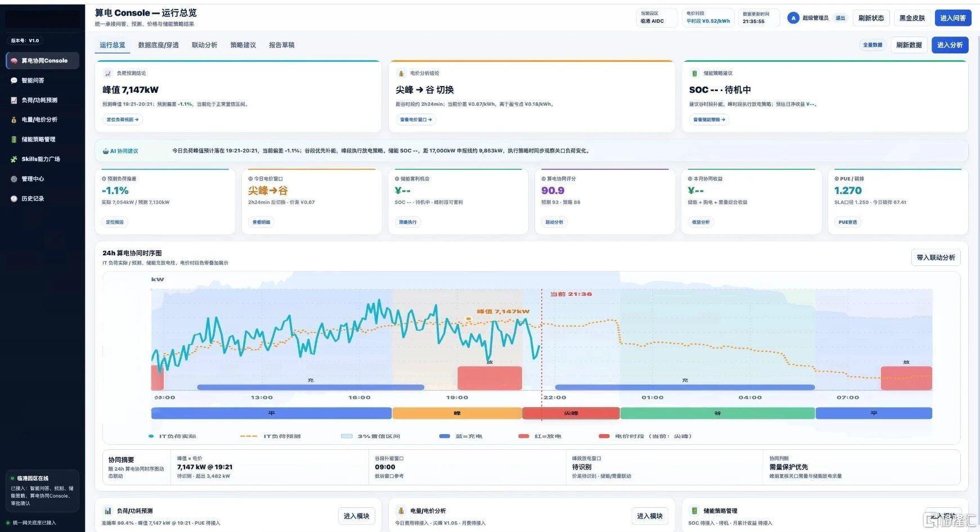Open 管理中心 gear icon
Viewport: 980px width, 532px height.
tap(14, 179)
